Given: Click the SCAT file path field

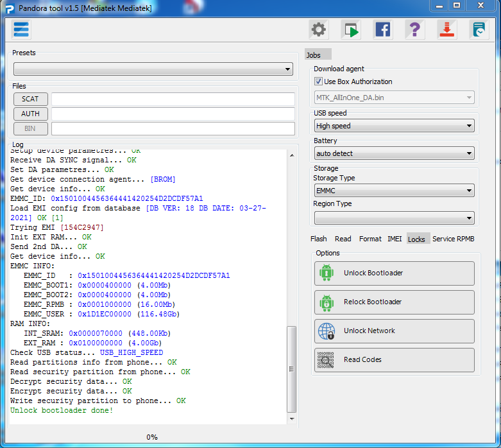Looking at the screenshot, I should pos(173,99).
